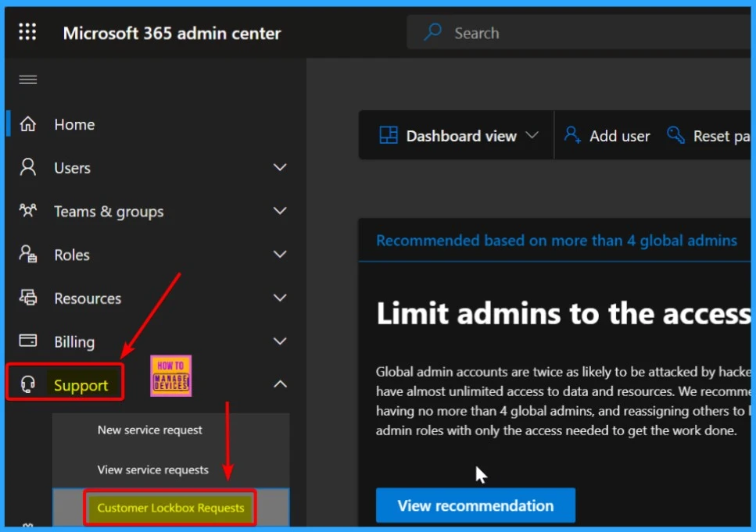Click into the Search box
Viewport: 756px width, 532px height.
tap(579, 32)
